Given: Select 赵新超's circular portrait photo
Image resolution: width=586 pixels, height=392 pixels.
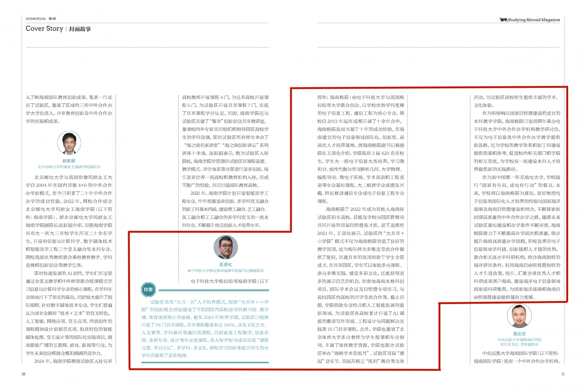Looking at the screenshot, I should [69, 143].
